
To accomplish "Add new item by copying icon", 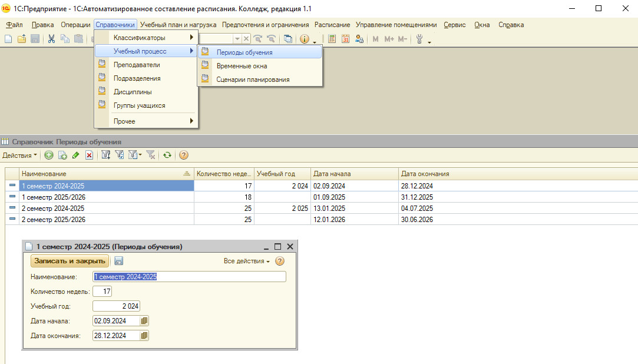I will 62,155.
